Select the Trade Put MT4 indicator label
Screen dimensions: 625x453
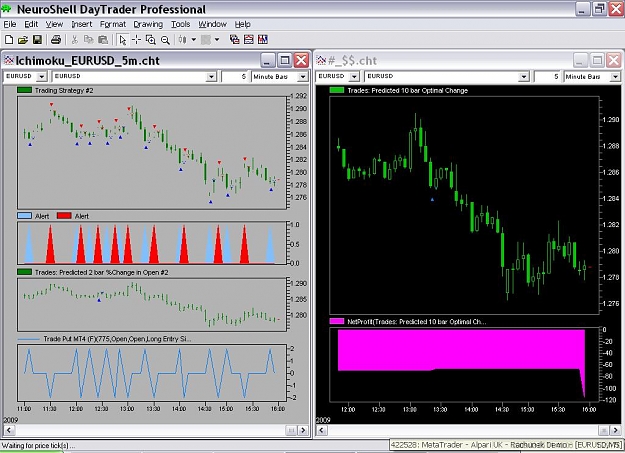(117, 339)
